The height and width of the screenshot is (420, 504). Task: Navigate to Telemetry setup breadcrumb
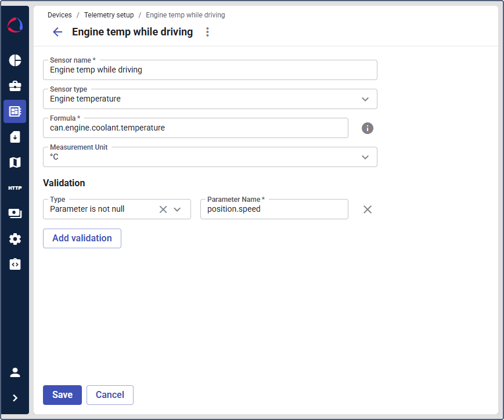pos(109,15)
